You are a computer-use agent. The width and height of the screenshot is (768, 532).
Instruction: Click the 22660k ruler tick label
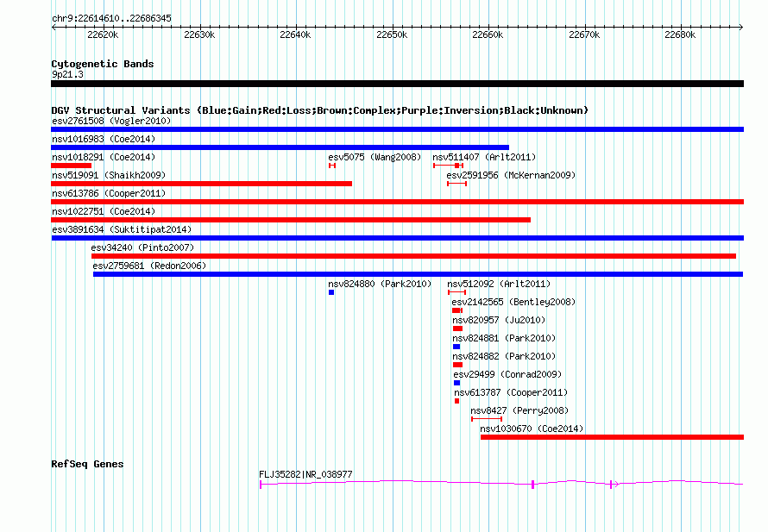488,34
